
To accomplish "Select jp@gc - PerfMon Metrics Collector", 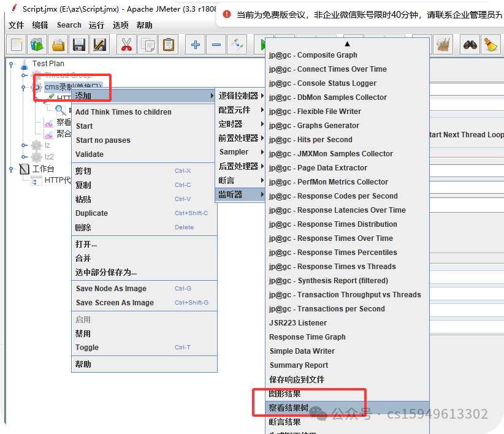I will tap(348, 182).
